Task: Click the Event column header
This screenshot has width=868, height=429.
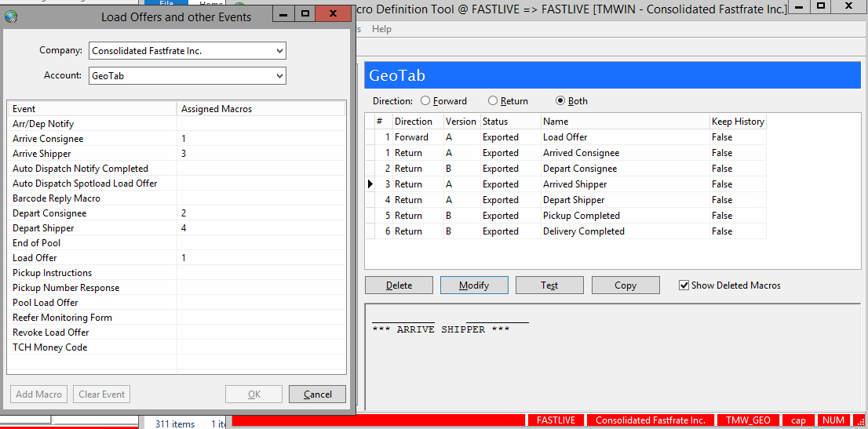Action: pos(92,109)
